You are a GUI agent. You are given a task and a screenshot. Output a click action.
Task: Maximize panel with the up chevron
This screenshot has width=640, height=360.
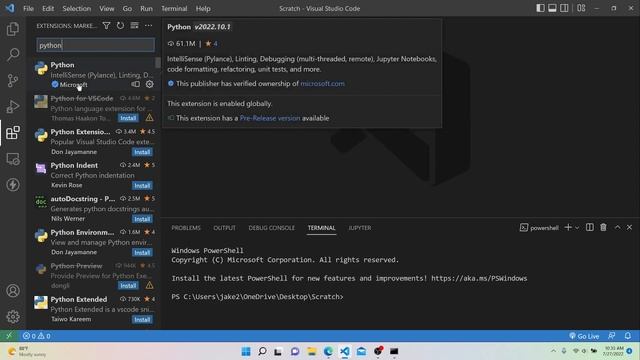pos(617,227)
